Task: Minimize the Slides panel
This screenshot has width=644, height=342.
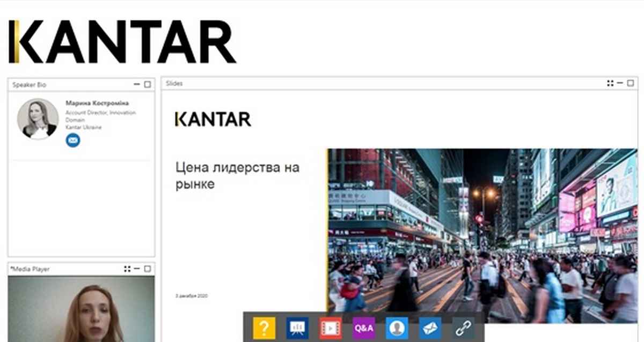Action: (620, 83)
